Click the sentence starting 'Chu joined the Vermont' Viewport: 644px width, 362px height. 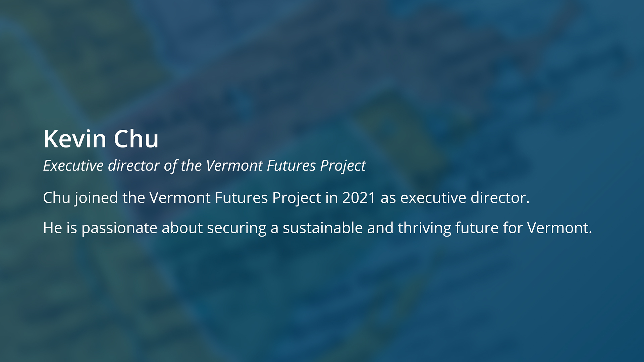pos(286,198)
